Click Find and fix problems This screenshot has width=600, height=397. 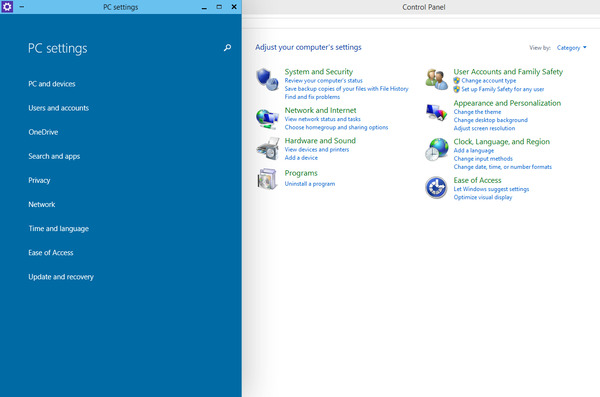pyautogui.click(x=312, y=97)
